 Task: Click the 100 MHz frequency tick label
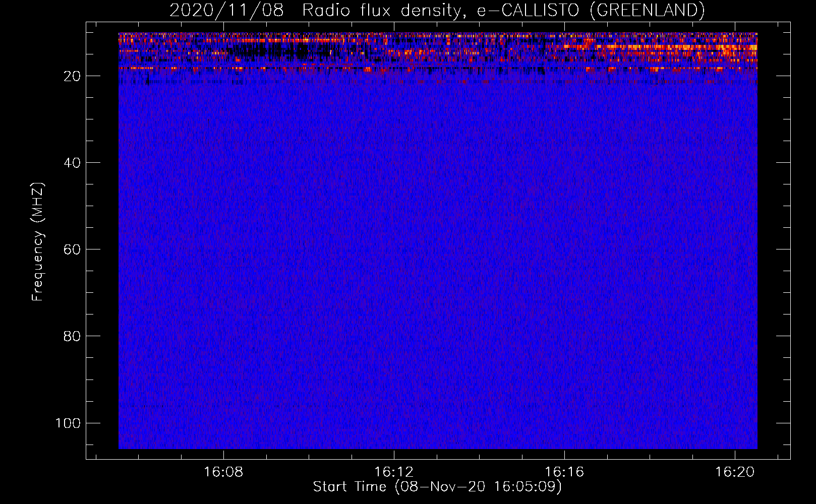coord(68,423)
